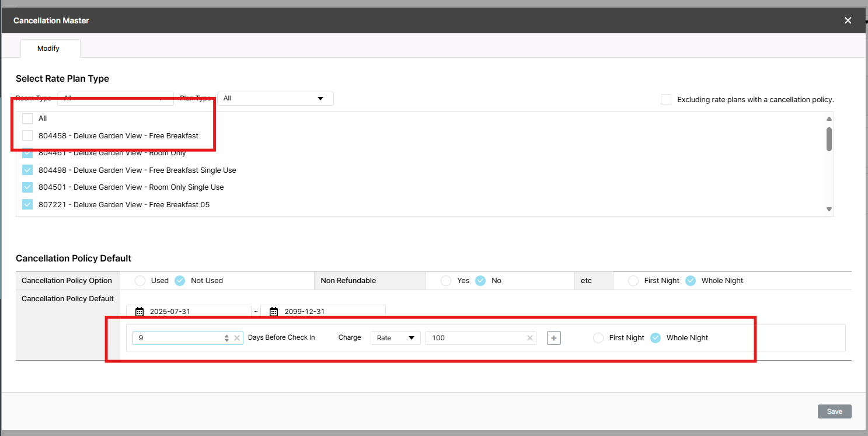The width and height of the screenshot is (868, 436).
Task: Click the end date calendar icon
Action: [x=273, y=312]
